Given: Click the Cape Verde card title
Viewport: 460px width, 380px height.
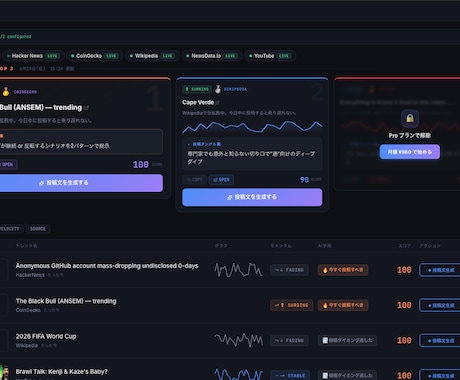Looking at the screenshot, I should click(198, 103).
